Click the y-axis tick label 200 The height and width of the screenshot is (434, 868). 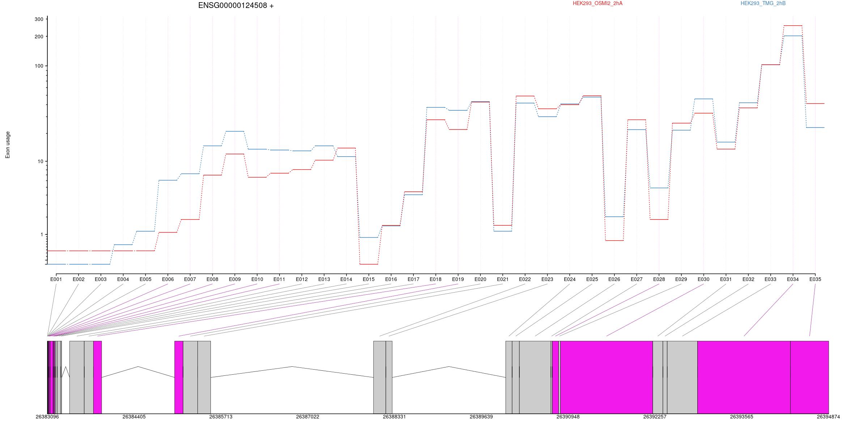(39, 37)
